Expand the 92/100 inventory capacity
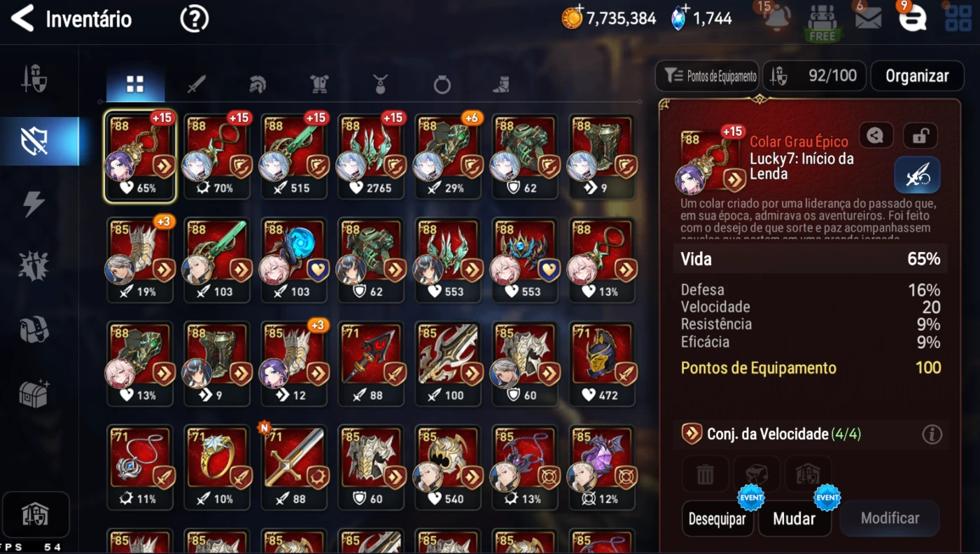The height and width of the screenshot is (554, 980). point(814,76)
